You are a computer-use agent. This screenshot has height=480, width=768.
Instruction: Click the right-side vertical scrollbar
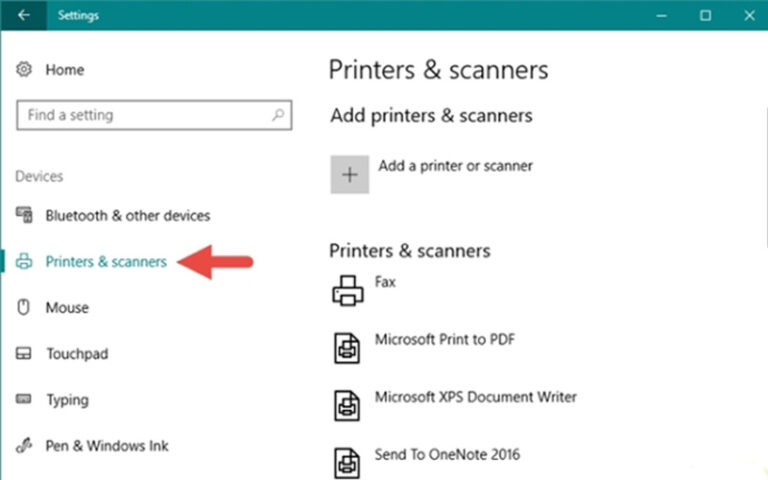pyautogui.click(x=766, y=176)
